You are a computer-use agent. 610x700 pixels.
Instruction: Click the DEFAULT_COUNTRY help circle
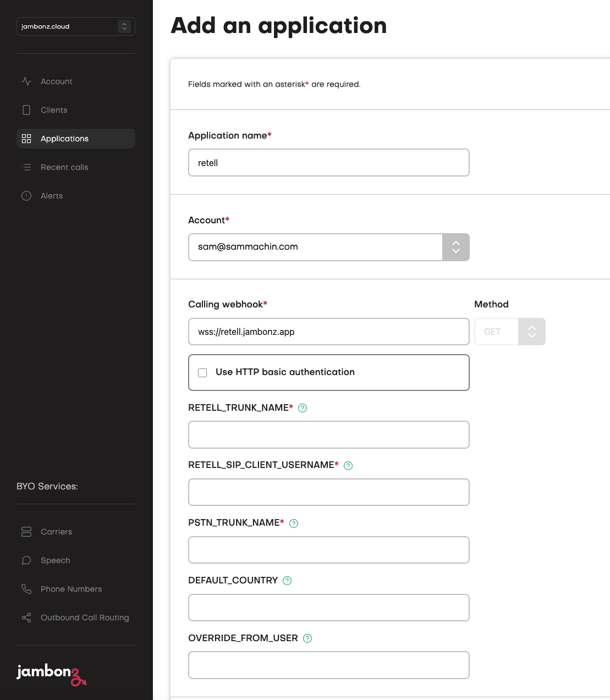(x=287, y=580)
